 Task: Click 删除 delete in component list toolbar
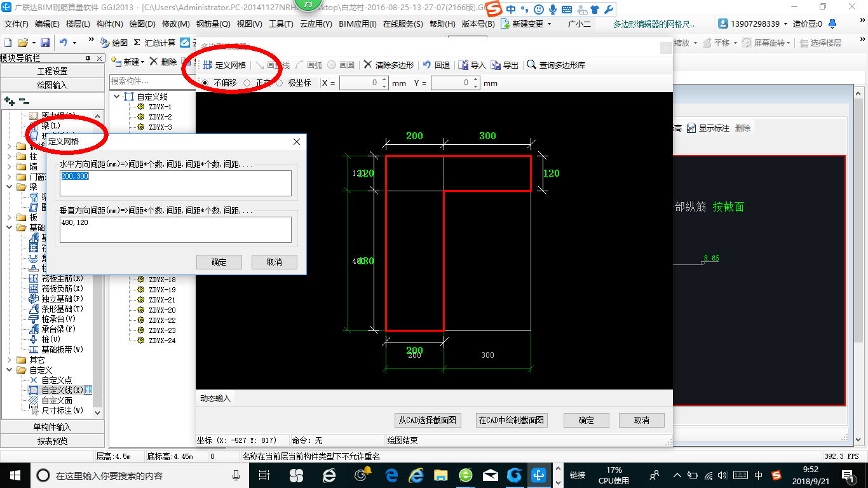point(163,62)
